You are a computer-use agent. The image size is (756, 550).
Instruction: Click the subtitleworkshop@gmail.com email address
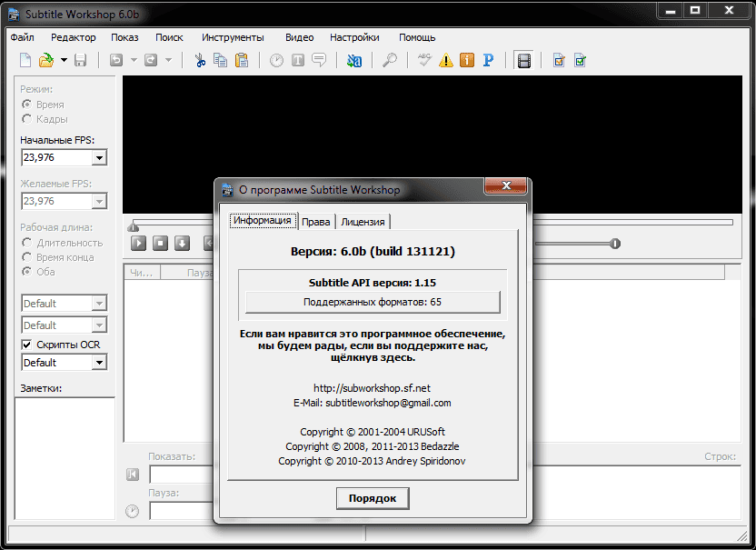tap(388, 403)
